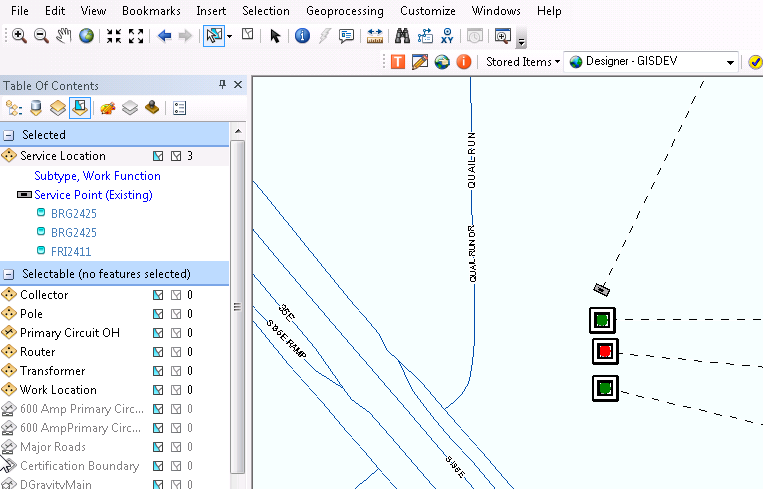Clear Service Location layer selection
Screen dimensions: 763x489
(x=176, y=156)
